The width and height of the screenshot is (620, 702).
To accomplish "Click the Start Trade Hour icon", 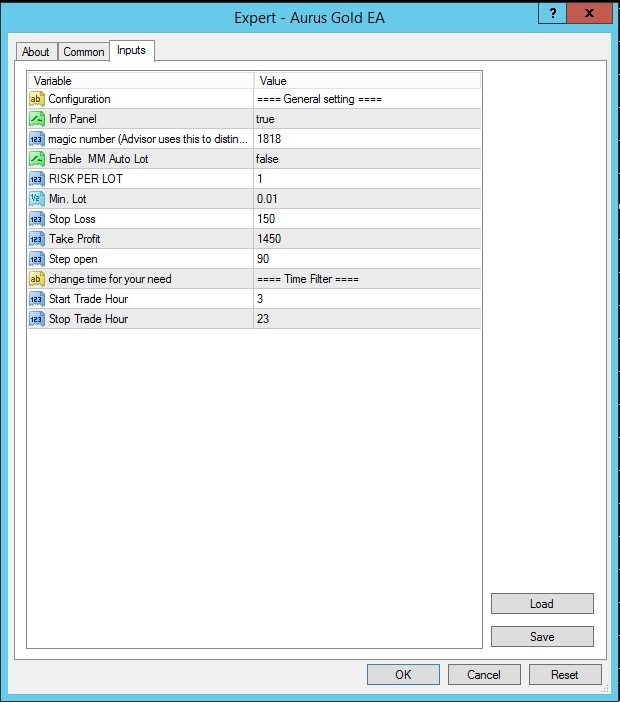I will pos(37,299).
